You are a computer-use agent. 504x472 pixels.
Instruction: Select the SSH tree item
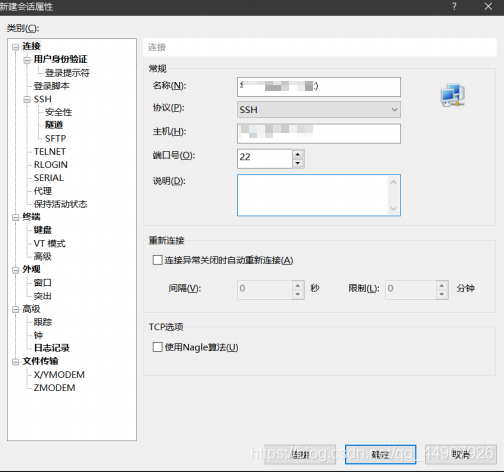[42, 99]
